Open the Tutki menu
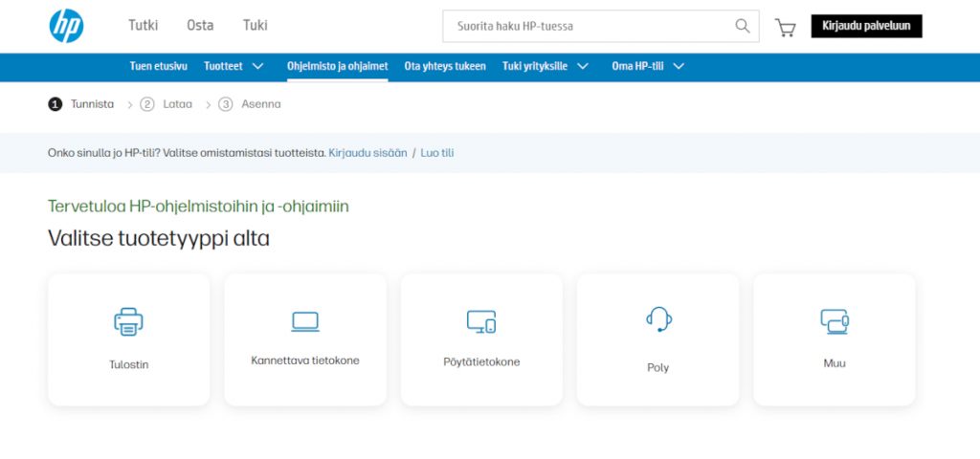This screenshot has width=980, height=459. point(144,26)
